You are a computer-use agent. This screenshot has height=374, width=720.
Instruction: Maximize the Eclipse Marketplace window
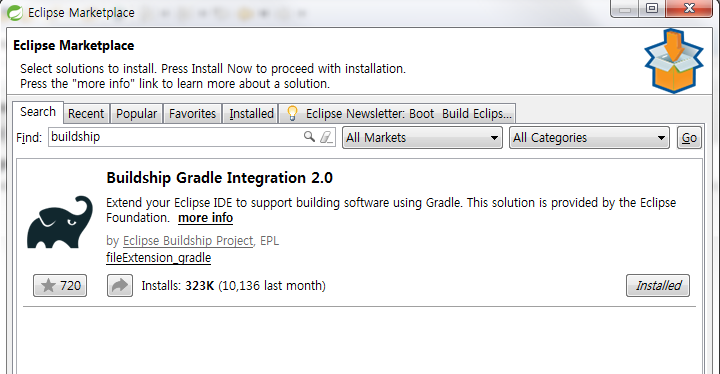pyautogui.click(x=652, y=8)
